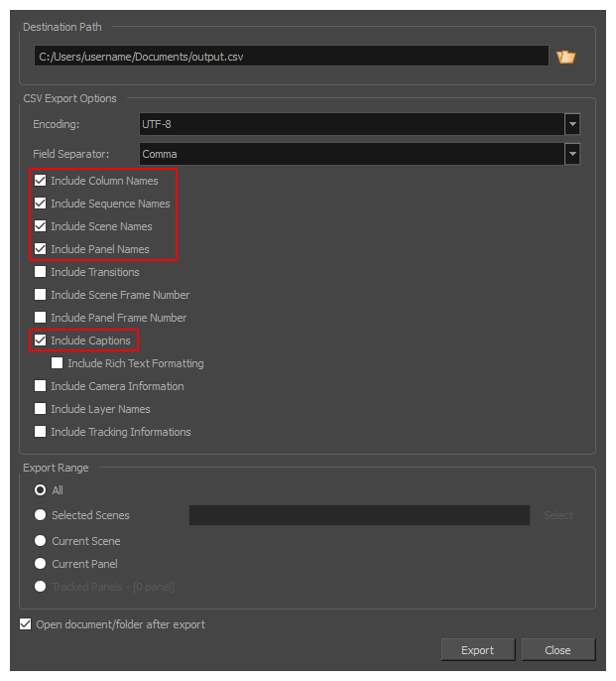Click the Export button
The width and height of the screenshot is (616, 681).
pos(477,650)
